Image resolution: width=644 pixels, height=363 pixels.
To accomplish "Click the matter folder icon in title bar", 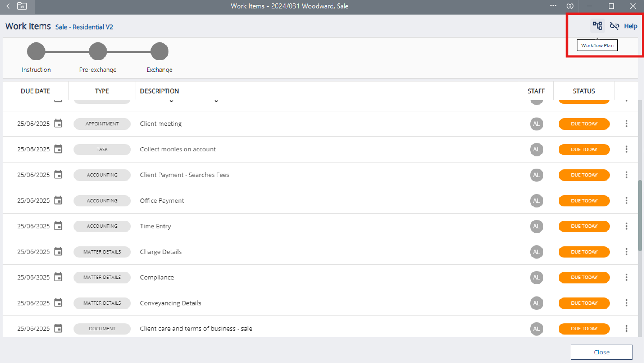I will [22, 6].
